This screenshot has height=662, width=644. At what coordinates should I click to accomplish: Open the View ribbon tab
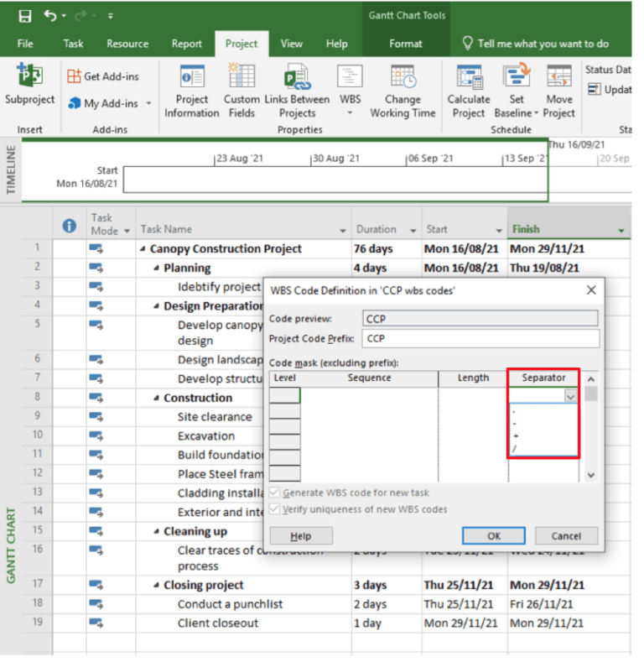click(292, 44)
